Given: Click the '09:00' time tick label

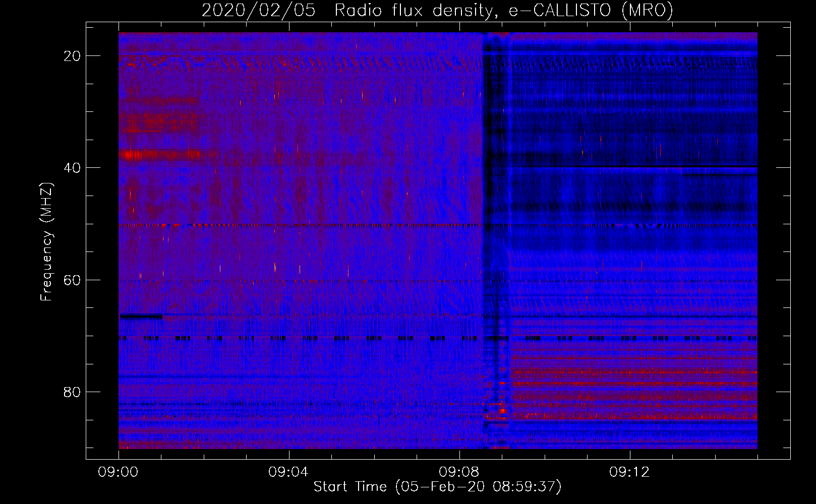Looking at the screenshot, I should [x=119, y=472].
